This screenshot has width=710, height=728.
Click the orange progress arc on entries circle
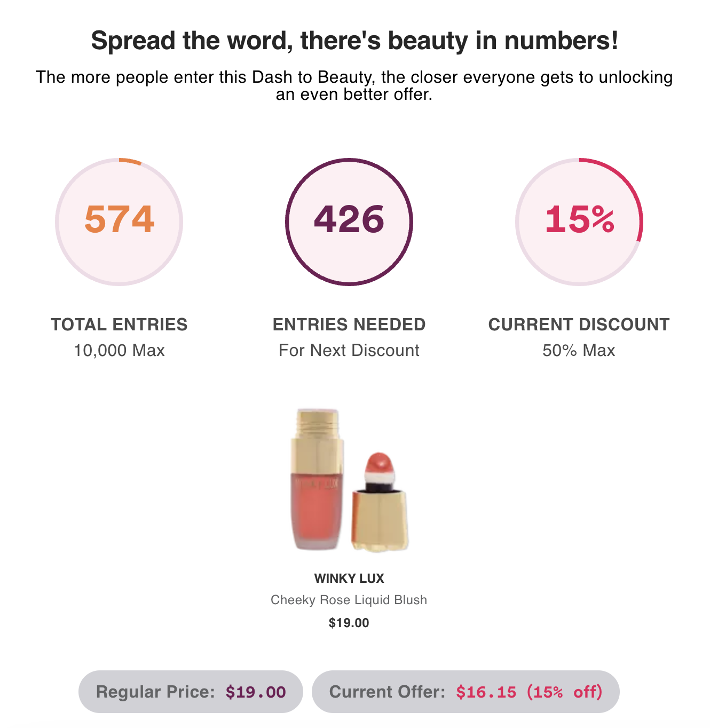pos(130,161)
